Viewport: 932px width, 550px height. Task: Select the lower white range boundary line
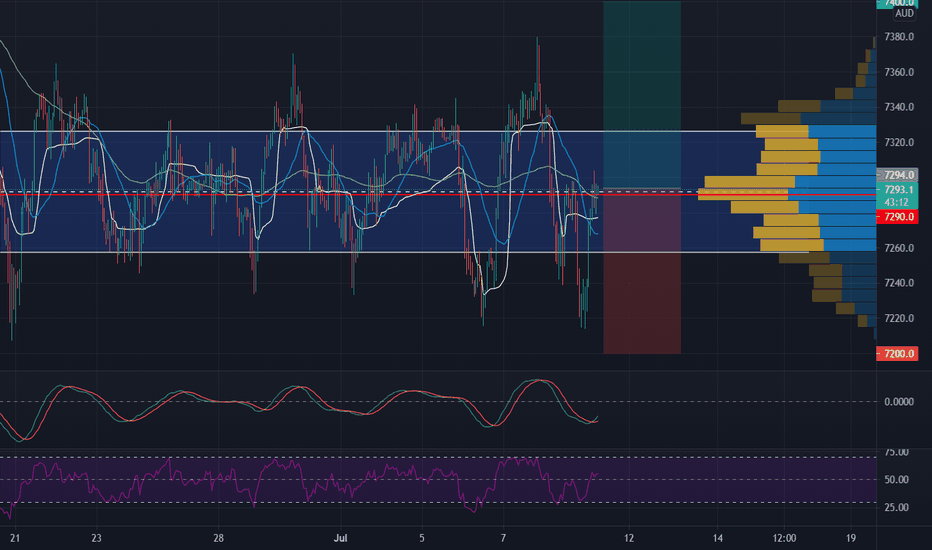(x=404, y=252)
